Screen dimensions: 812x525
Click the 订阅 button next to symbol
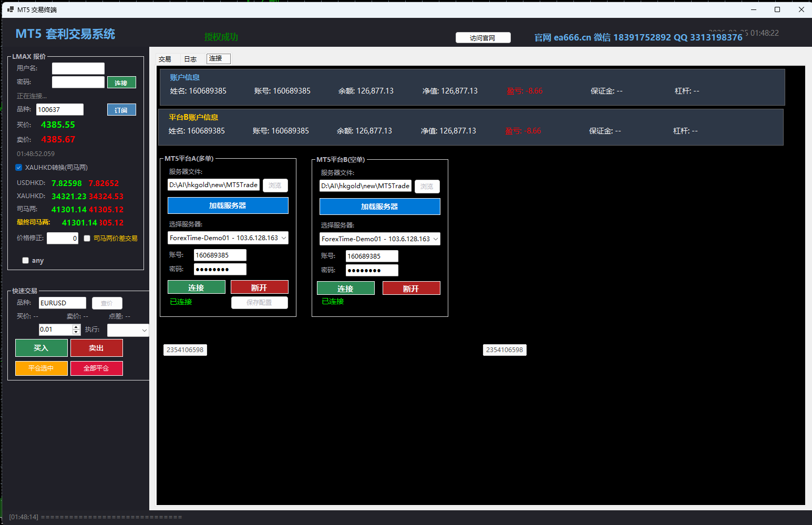tap(121, 110)
